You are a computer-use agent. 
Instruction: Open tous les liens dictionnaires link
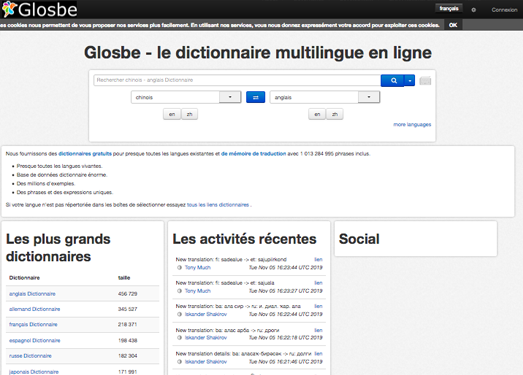(x=218, y=205)
